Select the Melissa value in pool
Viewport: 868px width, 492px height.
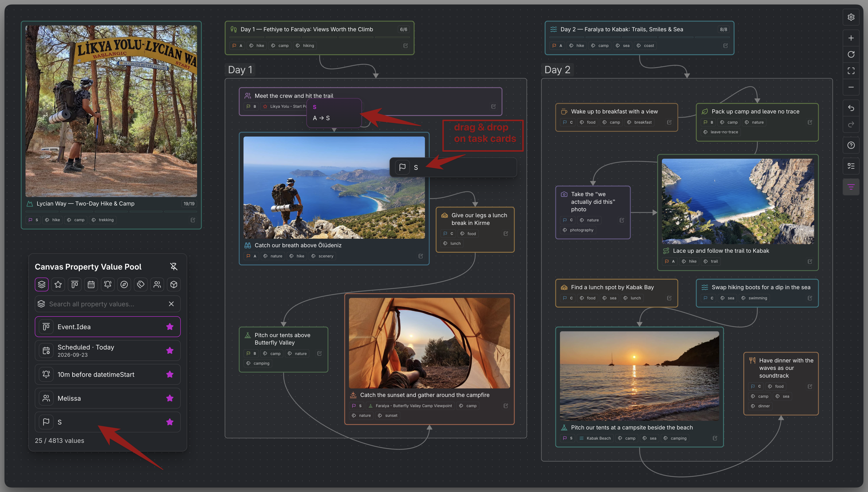pyautogui.click(x=108, y=398)
